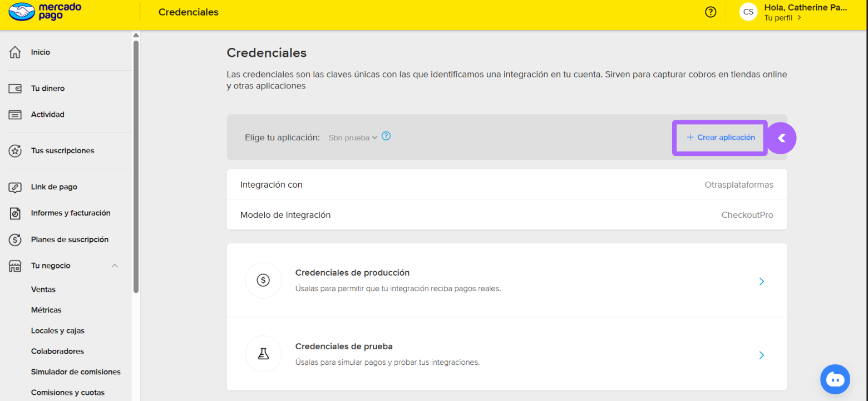Open the Tu negocio menu label
Screen dimensions: 868x401
[x=51, y=266]
